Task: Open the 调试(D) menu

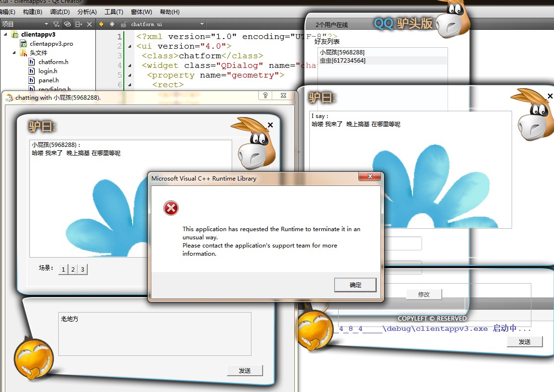Action: [60, 12]
